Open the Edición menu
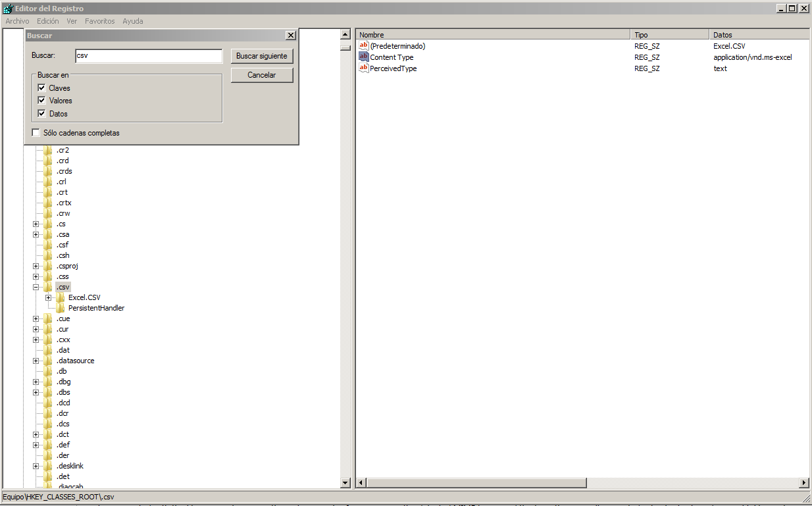Viewport: 812px width, 506px height. pyautogui.click(x=48, y=21)
